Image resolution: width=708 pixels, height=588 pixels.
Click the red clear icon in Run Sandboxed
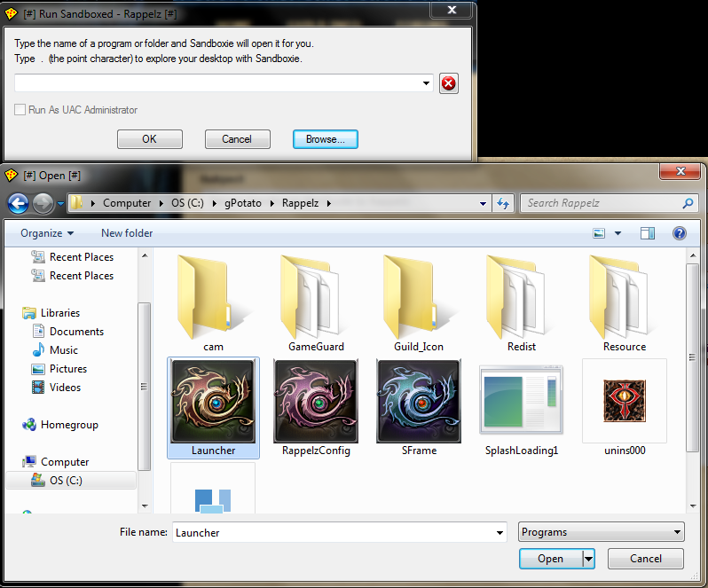448,83
